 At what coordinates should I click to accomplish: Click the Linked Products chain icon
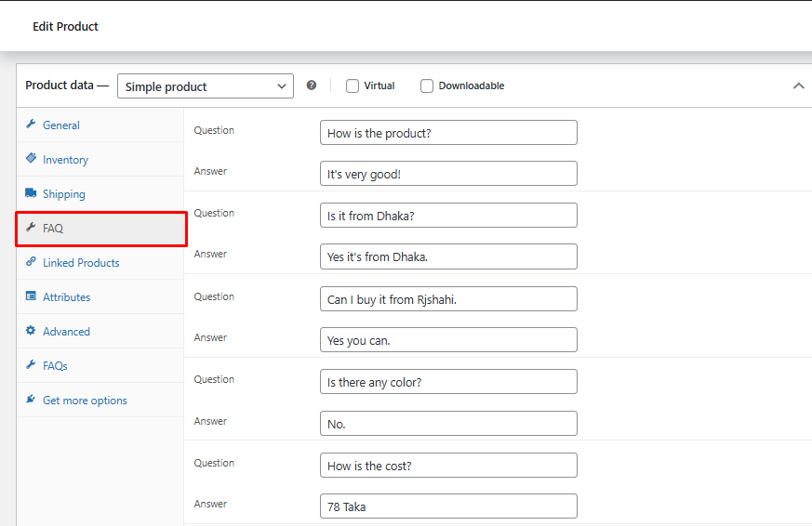click(x=31, y=262)
